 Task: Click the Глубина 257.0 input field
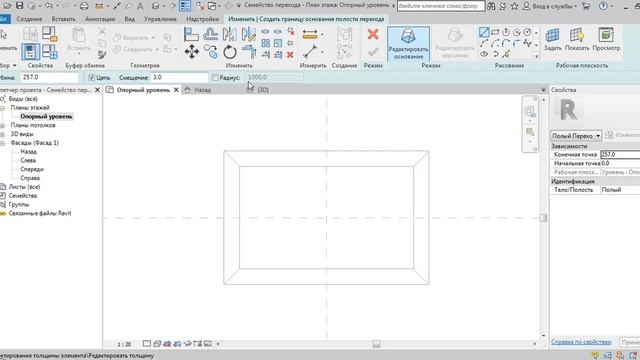(49, 77)
